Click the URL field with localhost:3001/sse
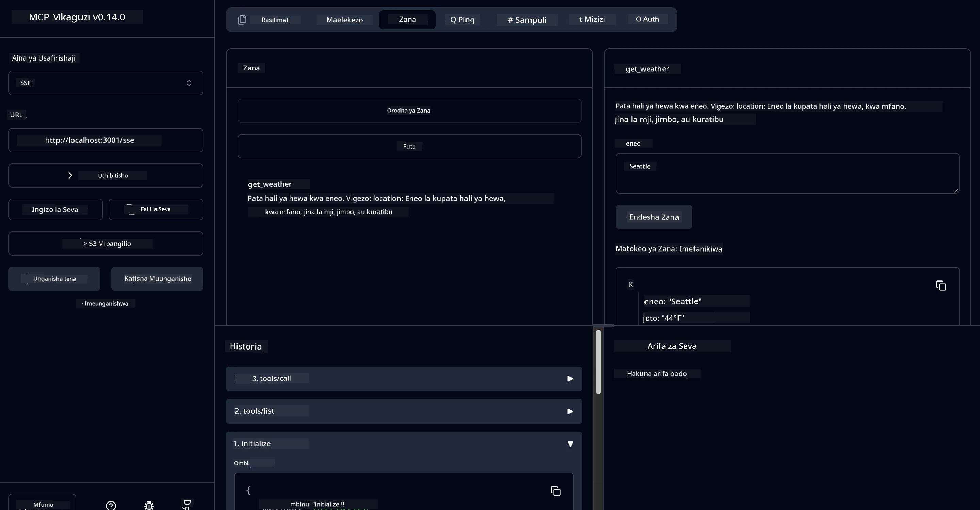The width and height of the screenshot is (980, 510). 106,140
